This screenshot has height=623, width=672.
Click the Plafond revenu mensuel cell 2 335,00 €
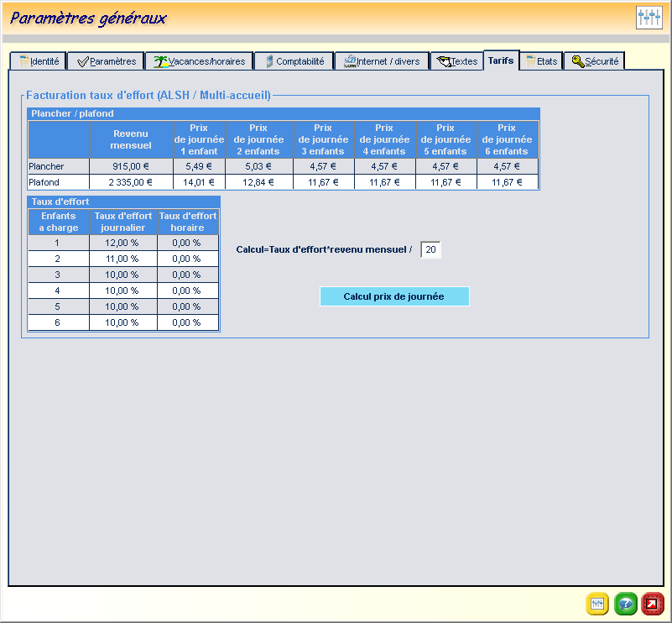131,181
